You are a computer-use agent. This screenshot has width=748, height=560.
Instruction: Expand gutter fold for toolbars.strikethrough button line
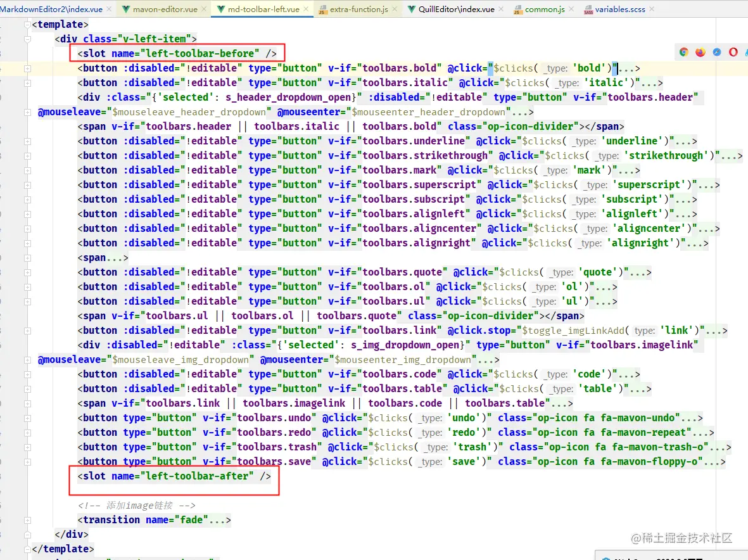28,156
